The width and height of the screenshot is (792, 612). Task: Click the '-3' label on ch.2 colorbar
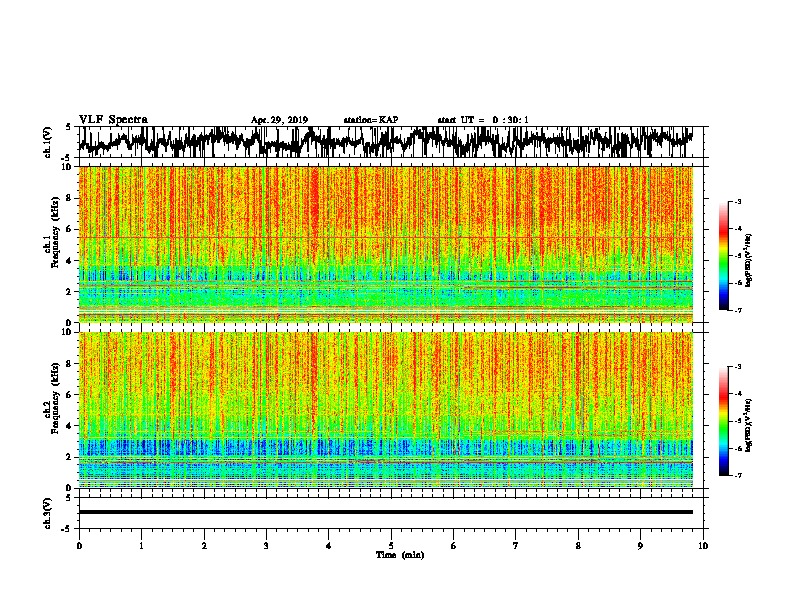click(737, 367)
